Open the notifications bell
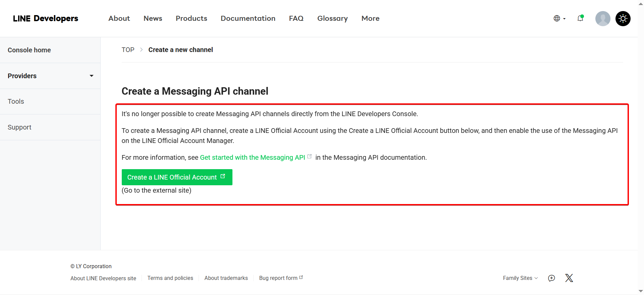 580,18
